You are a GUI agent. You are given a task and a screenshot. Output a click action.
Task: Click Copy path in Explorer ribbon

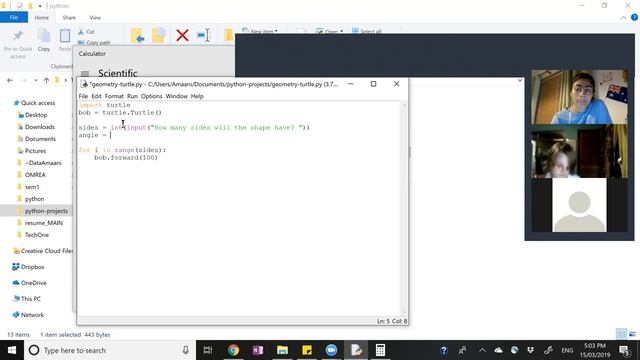click(94, 42)
